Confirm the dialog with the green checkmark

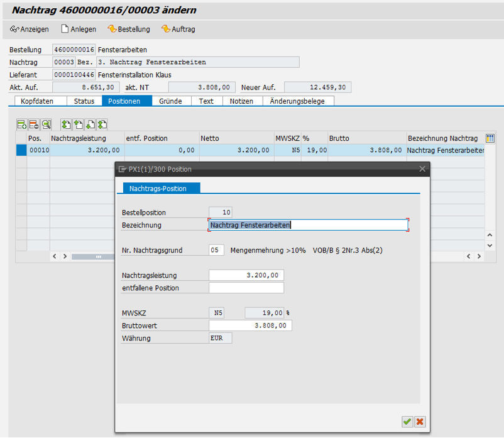(407, 422)
